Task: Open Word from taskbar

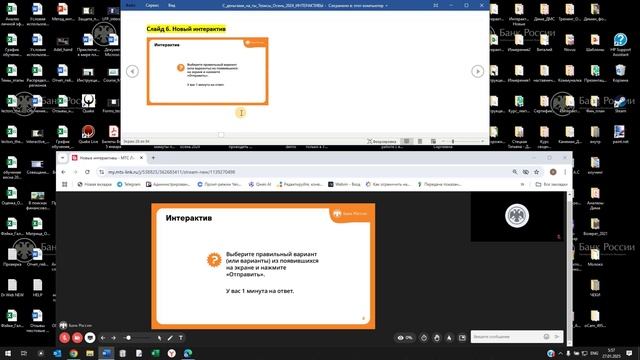Action: 106,353
